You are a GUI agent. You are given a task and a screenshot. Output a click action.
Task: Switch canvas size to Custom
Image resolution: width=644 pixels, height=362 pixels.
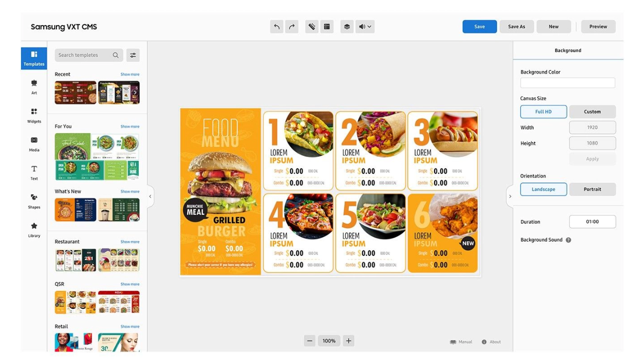[593, 111]
